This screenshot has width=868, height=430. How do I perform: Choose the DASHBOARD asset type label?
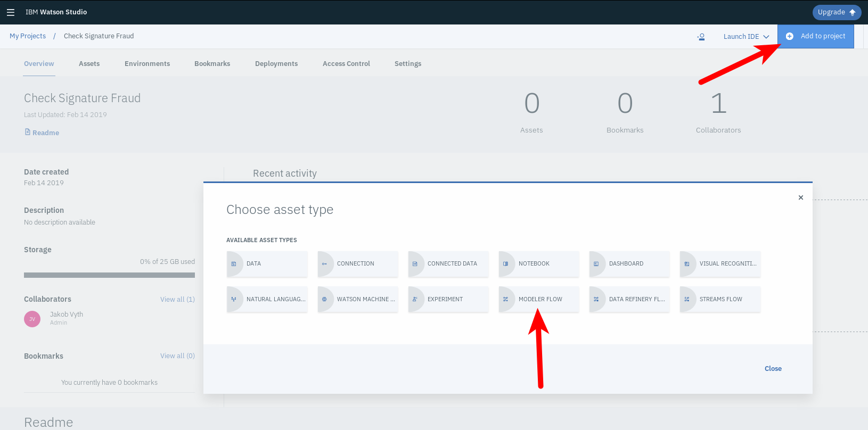[626, 264]
